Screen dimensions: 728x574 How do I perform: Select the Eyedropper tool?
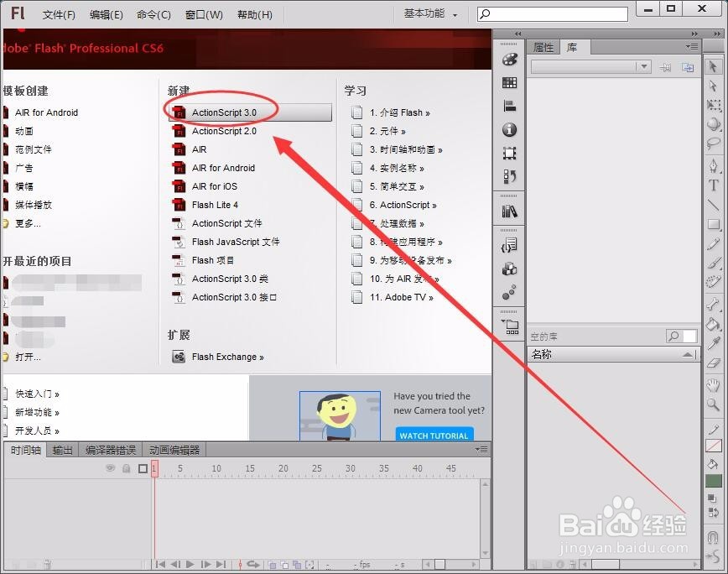pyautogui.click(x=713, y=343)
